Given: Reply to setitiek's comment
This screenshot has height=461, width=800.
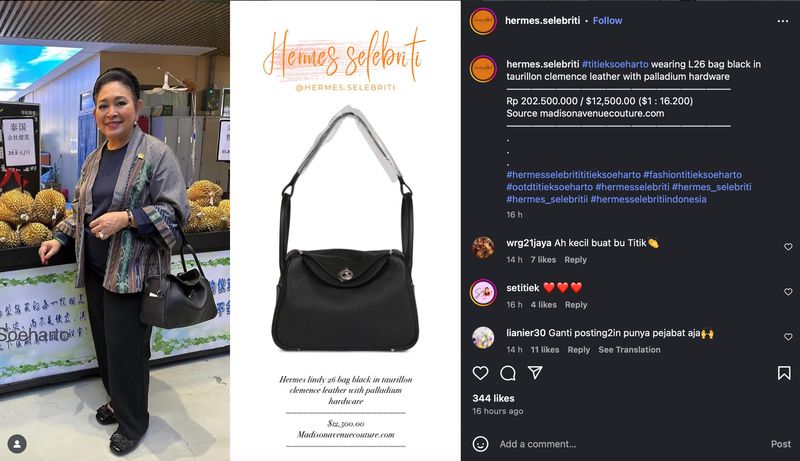Looking at the screenshot, I should coord(576,304).
